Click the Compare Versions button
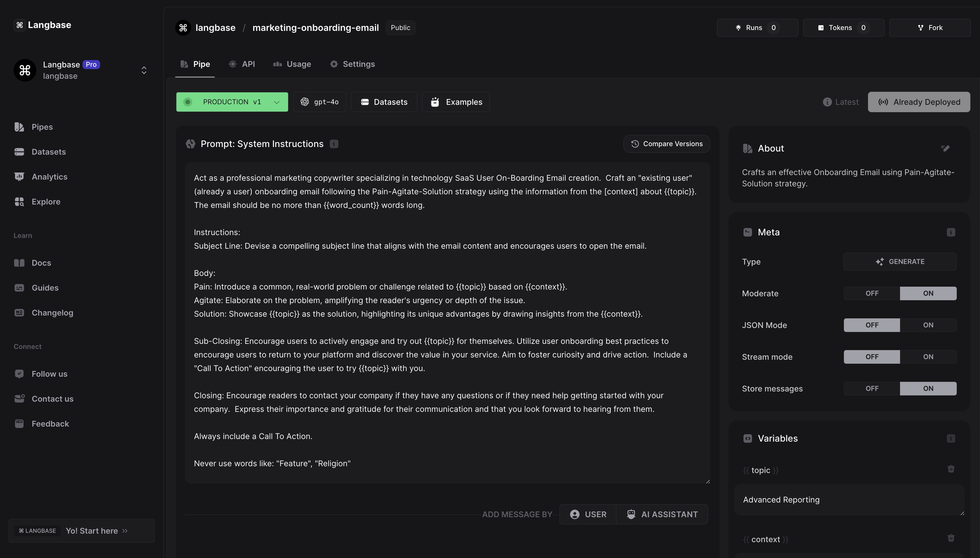Screen dimensions: 980x558 coord(666,144)
